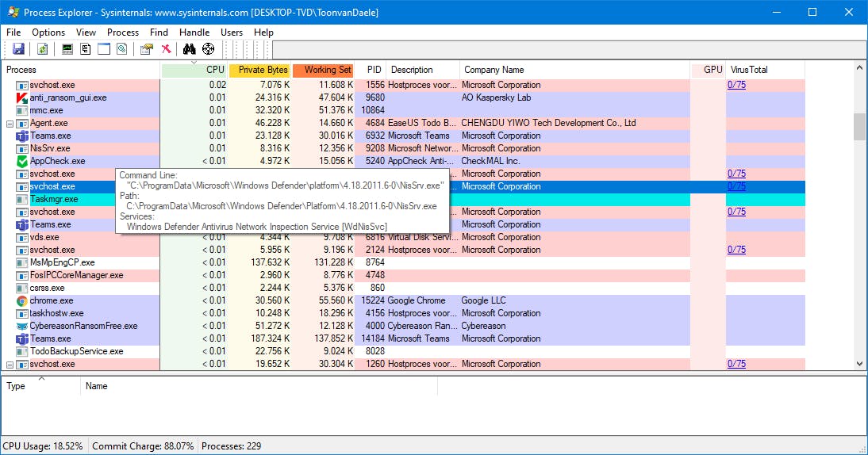Open Properties via the toolbar icon
The width and height of the screenshot is (868, 455).
coord(146,49)
